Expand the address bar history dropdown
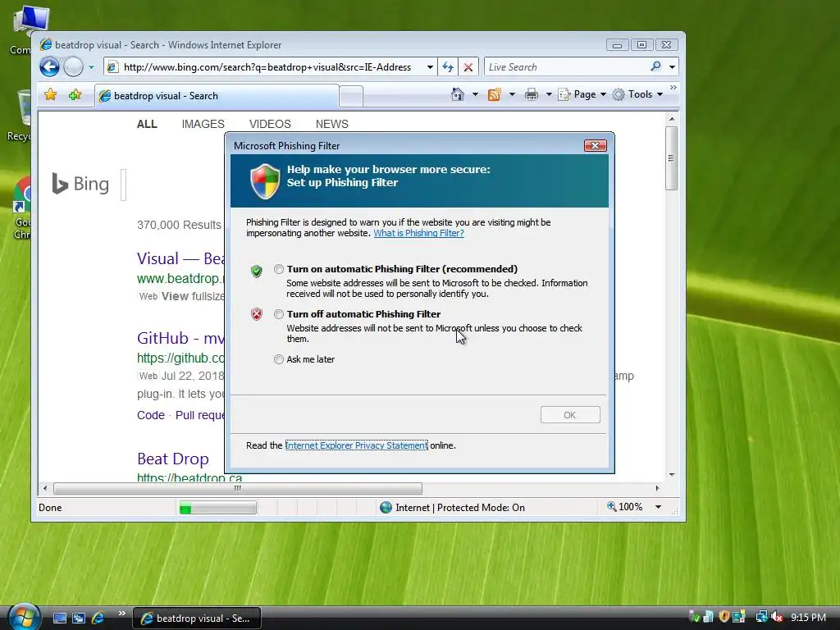The height and width of the screenshot is (630, 840). click(x=430, y=67)
